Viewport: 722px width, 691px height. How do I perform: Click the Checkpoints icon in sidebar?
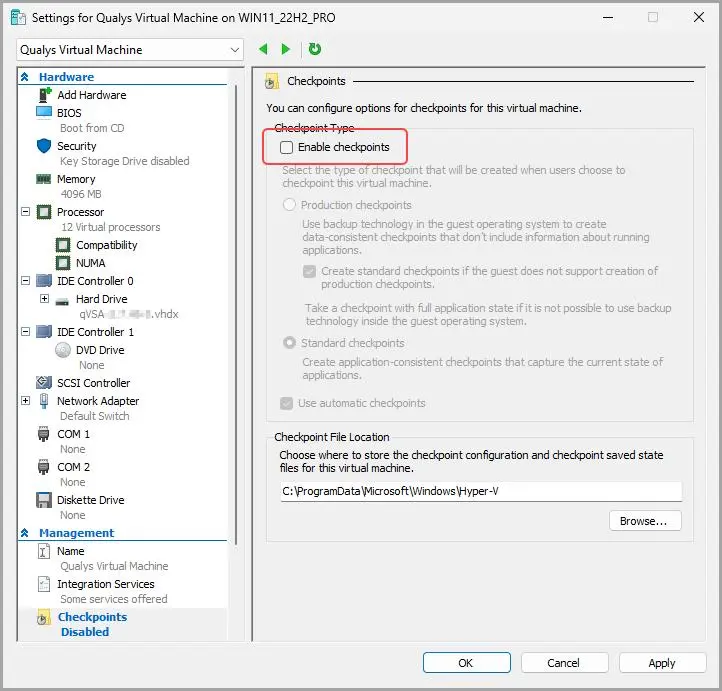pos(43,618)
